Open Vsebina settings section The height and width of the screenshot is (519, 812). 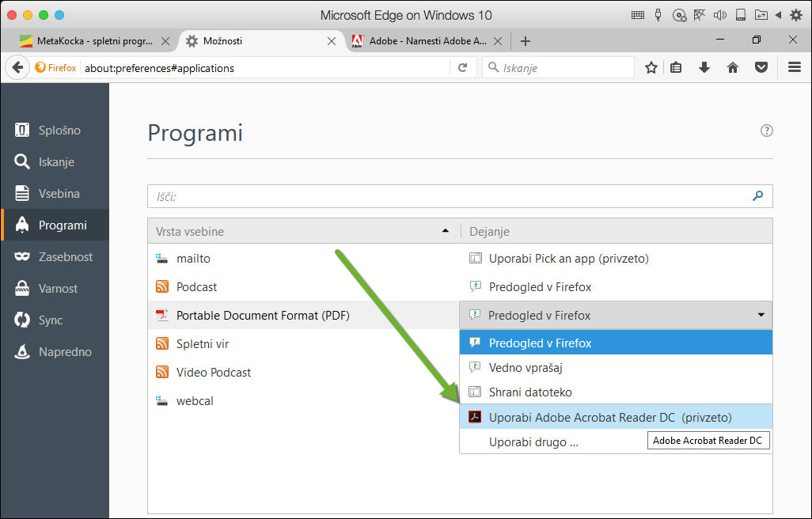click(x=55, y=194)
